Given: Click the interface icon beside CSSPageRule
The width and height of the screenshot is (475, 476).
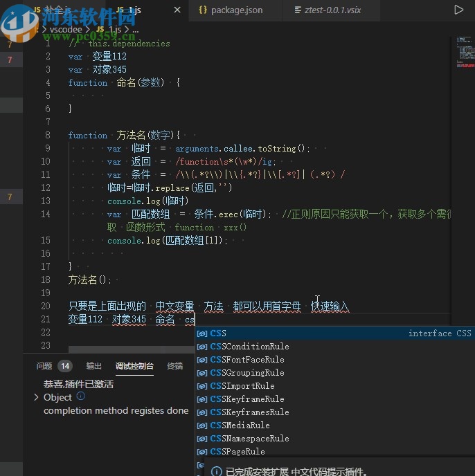Looking at the screenshot, I should [201, 452].
